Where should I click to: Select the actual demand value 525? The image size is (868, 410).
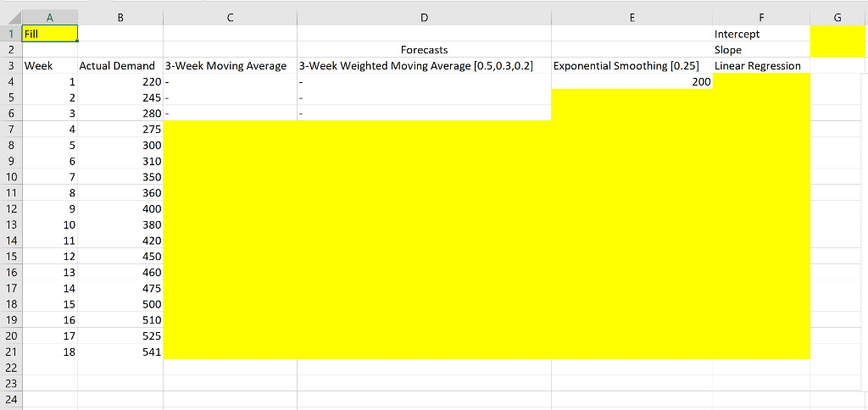point(120,335)
